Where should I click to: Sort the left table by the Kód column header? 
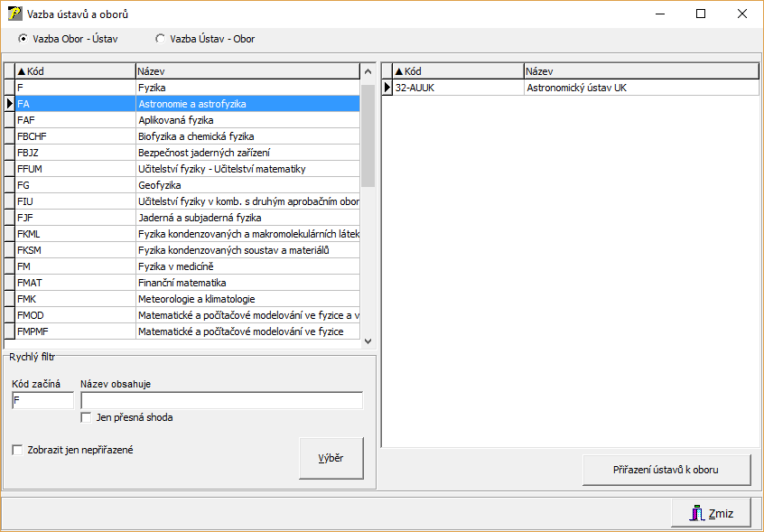click(74, 71)
